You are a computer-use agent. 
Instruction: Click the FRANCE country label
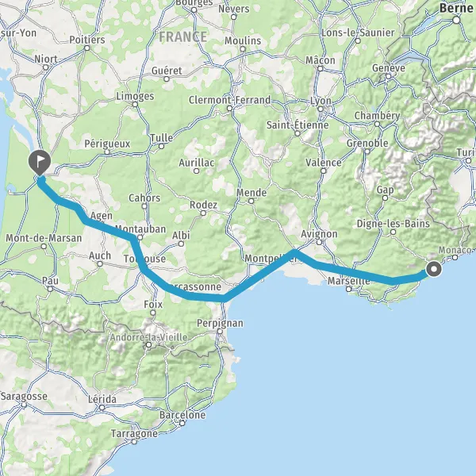[183, 37]
